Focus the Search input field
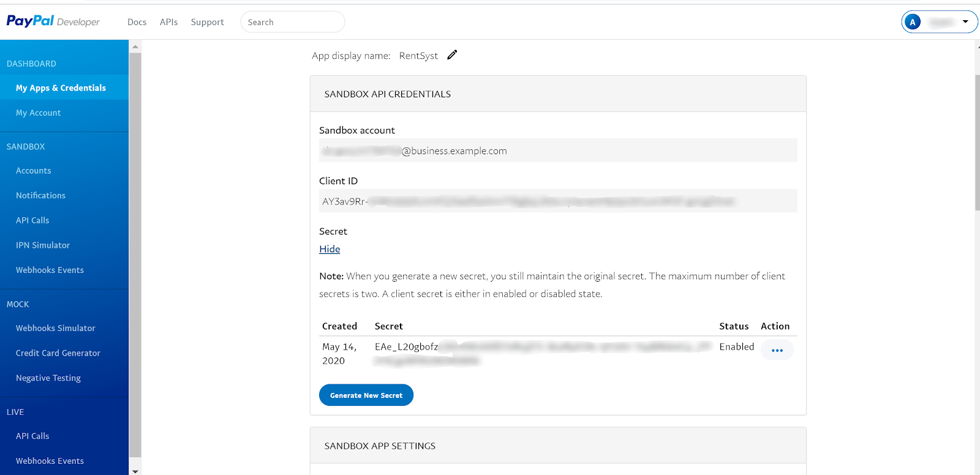Screen dimensions: 980x475 pyautogui.click(x=293, y=22)
